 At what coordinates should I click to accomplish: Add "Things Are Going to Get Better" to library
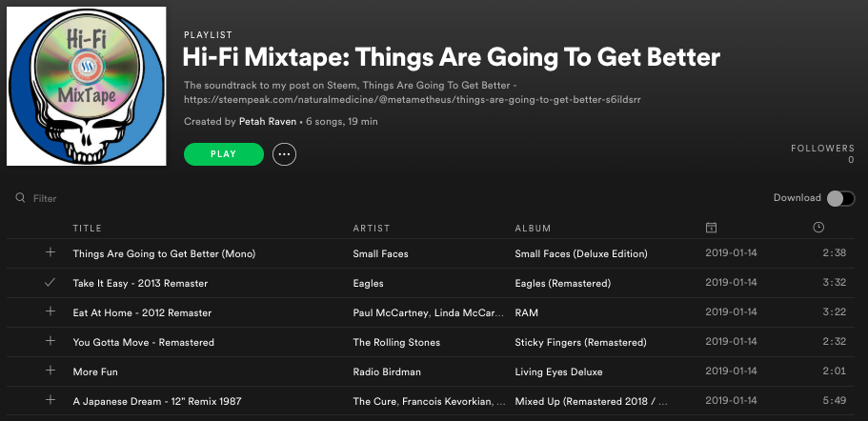pos(50,252)
